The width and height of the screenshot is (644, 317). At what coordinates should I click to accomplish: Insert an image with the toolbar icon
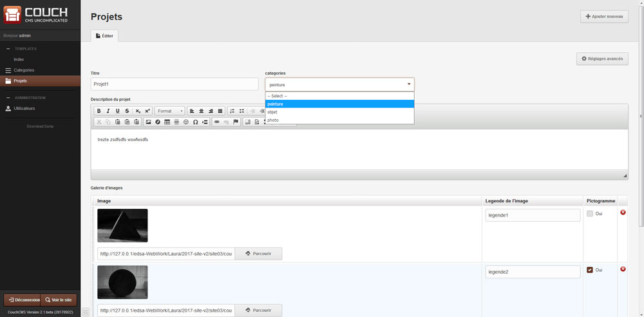tap(148, 122)
